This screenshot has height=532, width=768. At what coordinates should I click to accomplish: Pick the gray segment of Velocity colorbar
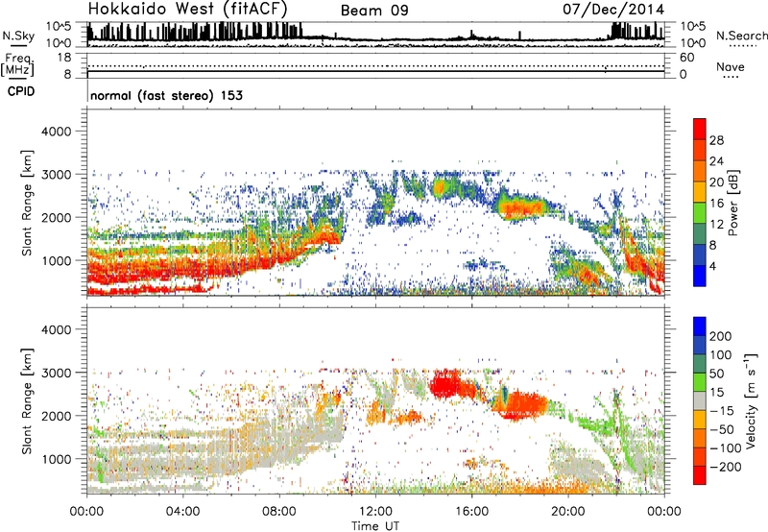pos(700,401)
